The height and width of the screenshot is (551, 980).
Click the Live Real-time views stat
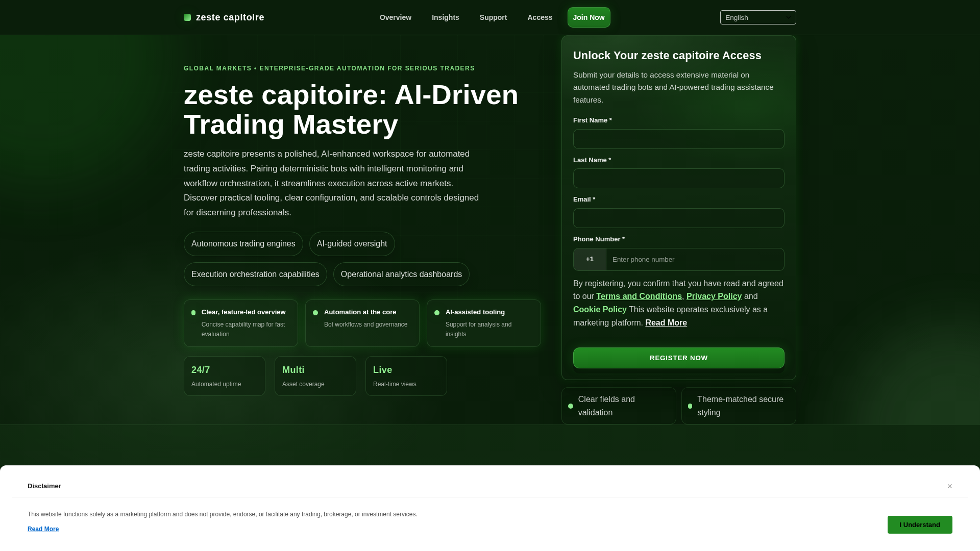pos(406,376)
